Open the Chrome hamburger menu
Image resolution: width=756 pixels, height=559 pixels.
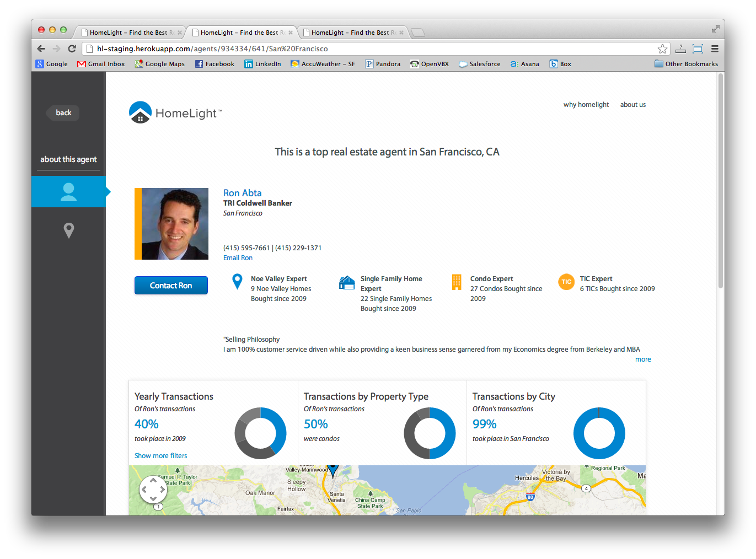point(715,49)
